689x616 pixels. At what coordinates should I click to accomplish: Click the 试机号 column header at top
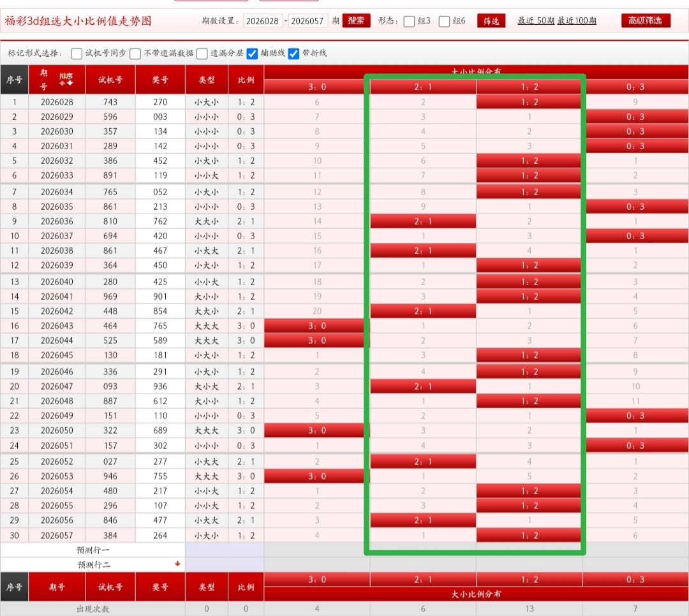coord(110,80)
